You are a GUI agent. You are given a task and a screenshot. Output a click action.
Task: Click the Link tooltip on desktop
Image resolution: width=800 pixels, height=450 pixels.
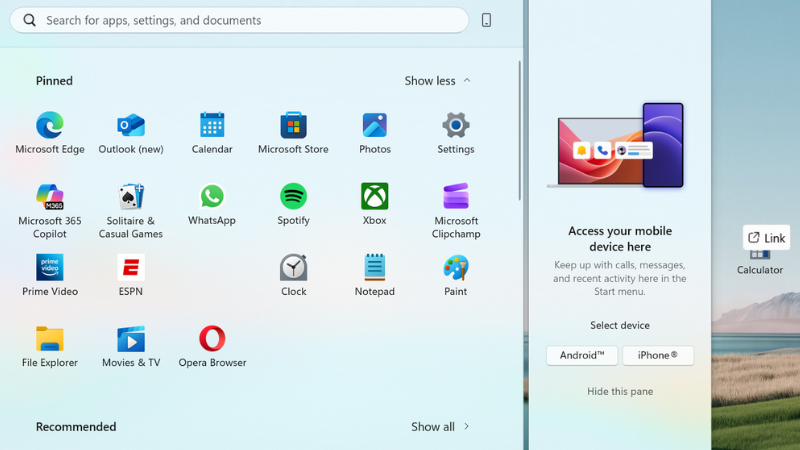[x=766, y=238]
